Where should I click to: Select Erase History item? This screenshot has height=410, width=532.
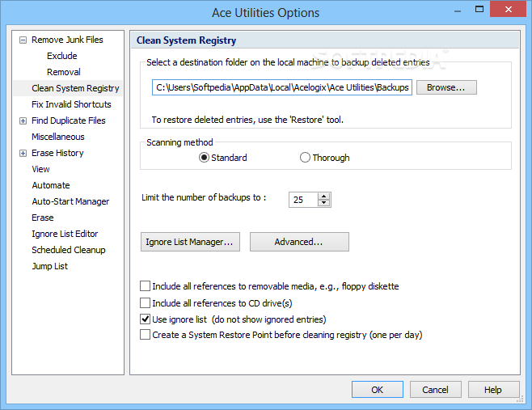(57, 153)
